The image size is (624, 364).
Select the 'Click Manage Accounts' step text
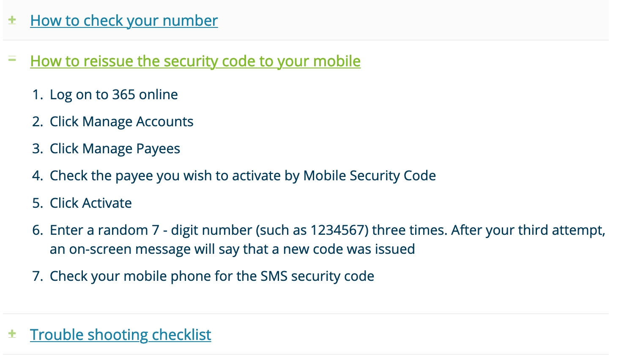tap(122, 122)
